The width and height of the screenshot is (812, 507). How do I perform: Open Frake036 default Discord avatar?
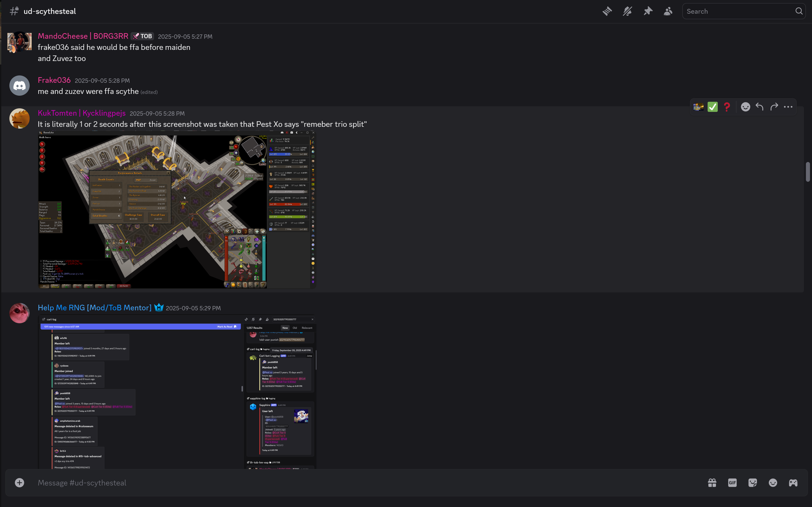coord(20,86)
